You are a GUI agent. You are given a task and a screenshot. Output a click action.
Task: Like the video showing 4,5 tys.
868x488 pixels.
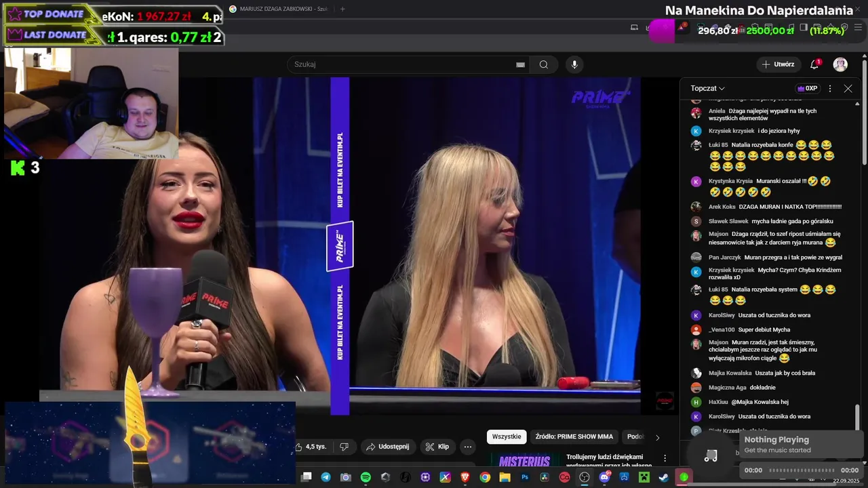tap(311, 447)
